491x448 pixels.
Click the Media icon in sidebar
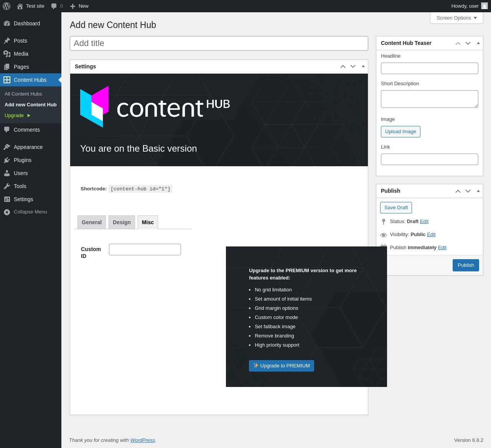point(7,54)
